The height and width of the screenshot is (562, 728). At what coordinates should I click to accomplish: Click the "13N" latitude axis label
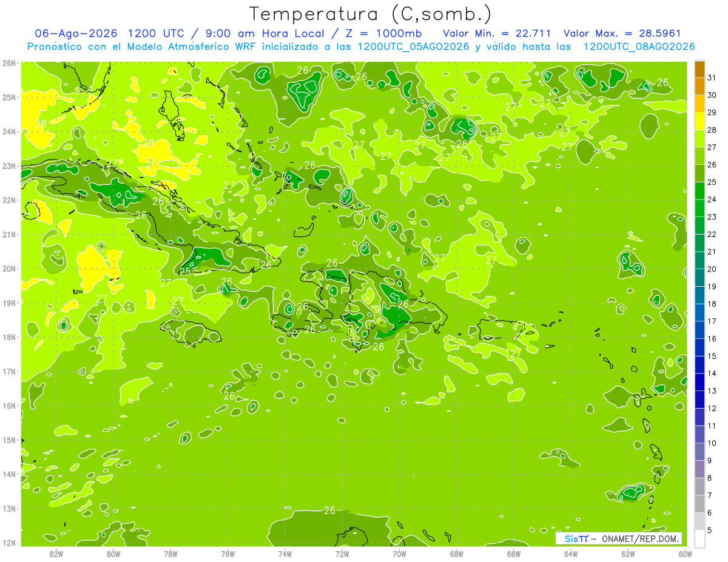(x=9, y=509)
